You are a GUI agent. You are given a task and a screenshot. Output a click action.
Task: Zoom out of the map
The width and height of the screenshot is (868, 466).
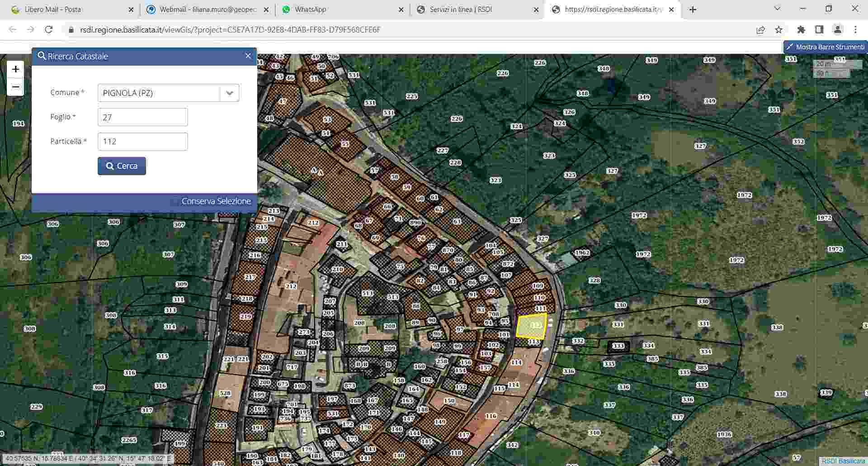pos(15,87)
